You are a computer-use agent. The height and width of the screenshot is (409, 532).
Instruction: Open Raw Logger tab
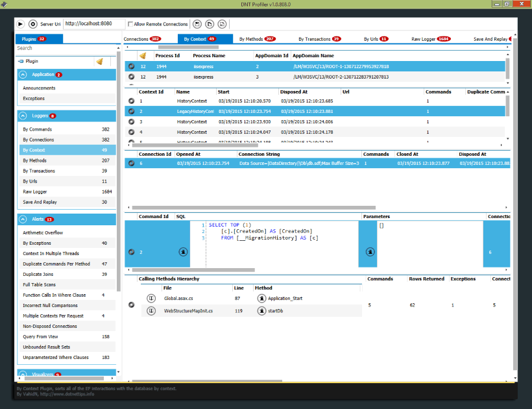tap(431, 39)
